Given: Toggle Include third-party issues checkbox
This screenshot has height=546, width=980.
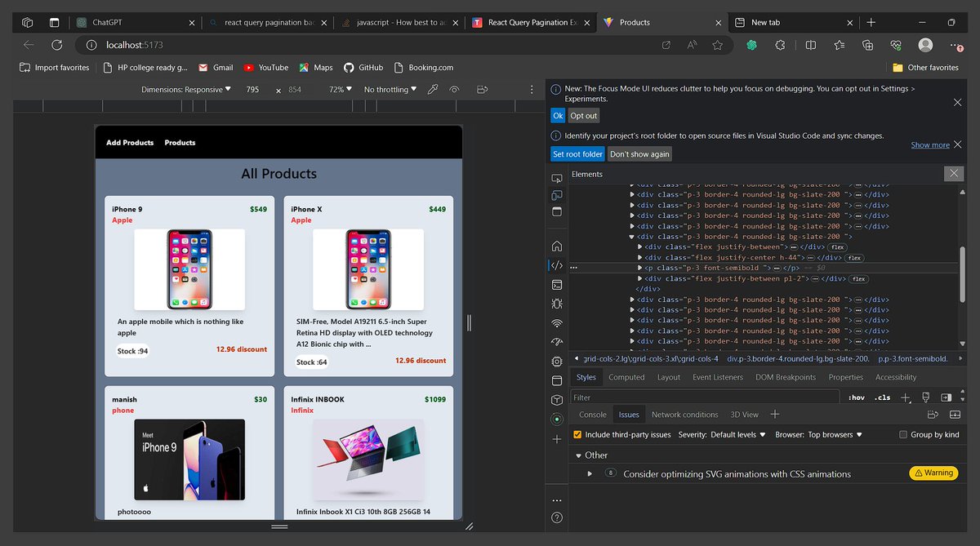Looking at the screenshot, I should coord(577,435).
